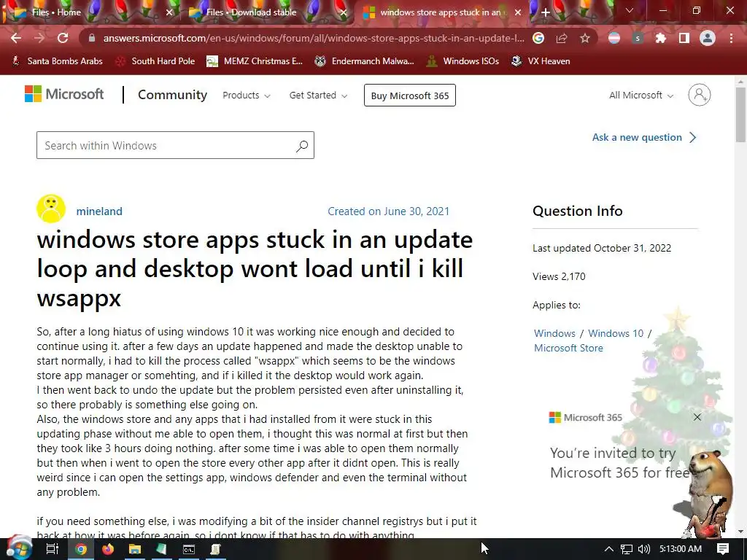This screenshot has width=747, height=560.
Task: Bookmark this page with the star icon
Action: click(x=585, y=38)
